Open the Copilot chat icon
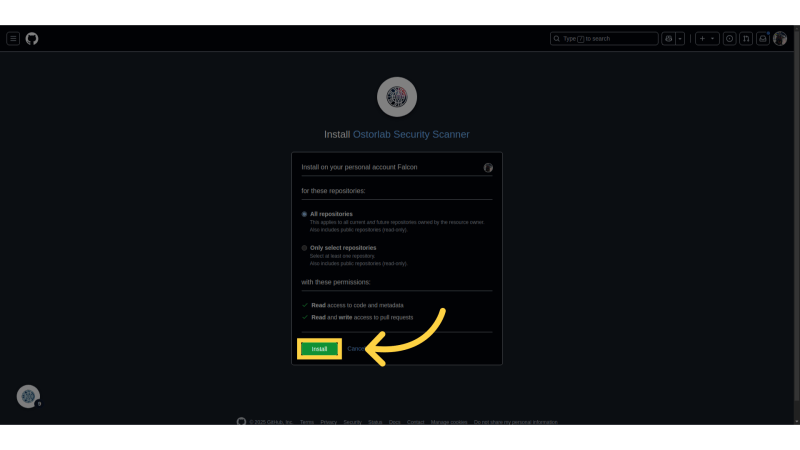Screen dimensions: 800x450 click(x=668, y=39)
